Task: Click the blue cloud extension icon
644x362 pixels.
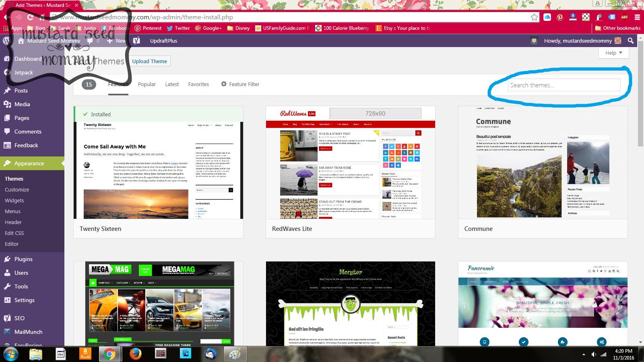Action: tap(547, 17)
